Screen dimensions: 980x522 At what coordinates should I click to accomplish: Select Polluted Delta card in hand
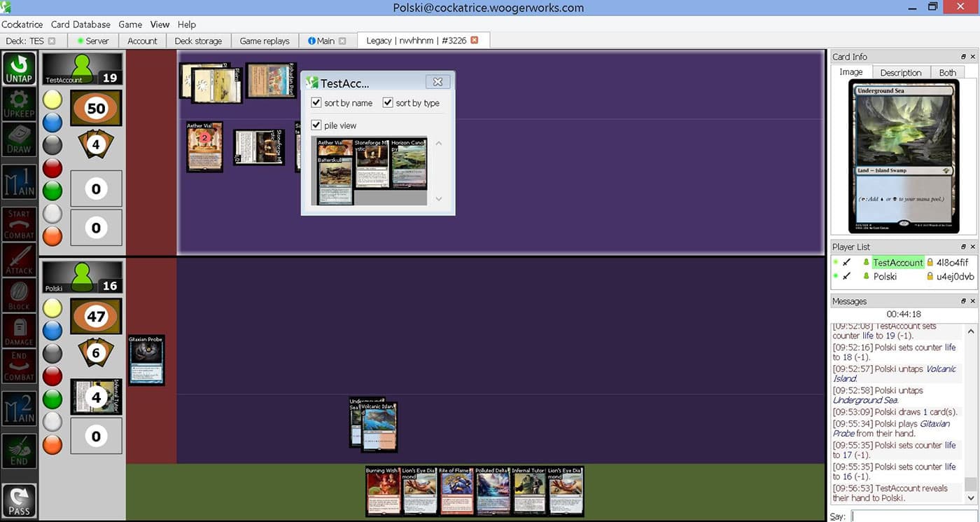tap(492, 491)
